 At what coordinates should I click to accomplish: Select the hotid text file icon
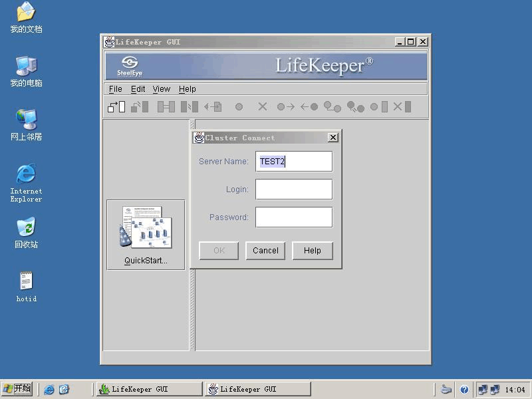26,287
